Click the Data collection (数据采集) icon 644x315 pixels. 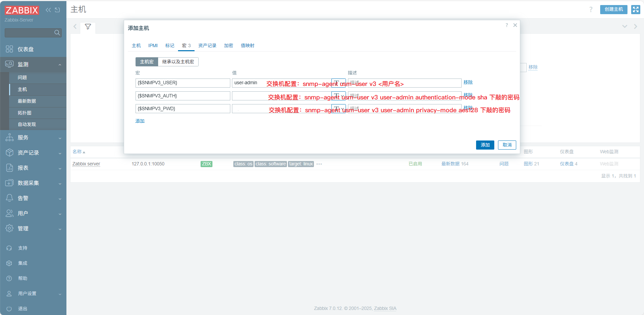9,183
